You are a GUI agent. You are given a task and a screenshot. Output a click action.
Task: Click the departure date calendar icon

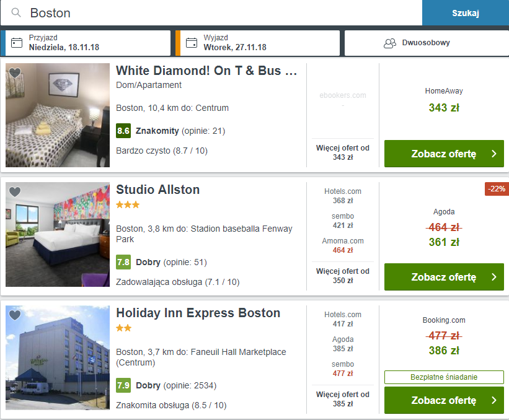pos(192,43)
